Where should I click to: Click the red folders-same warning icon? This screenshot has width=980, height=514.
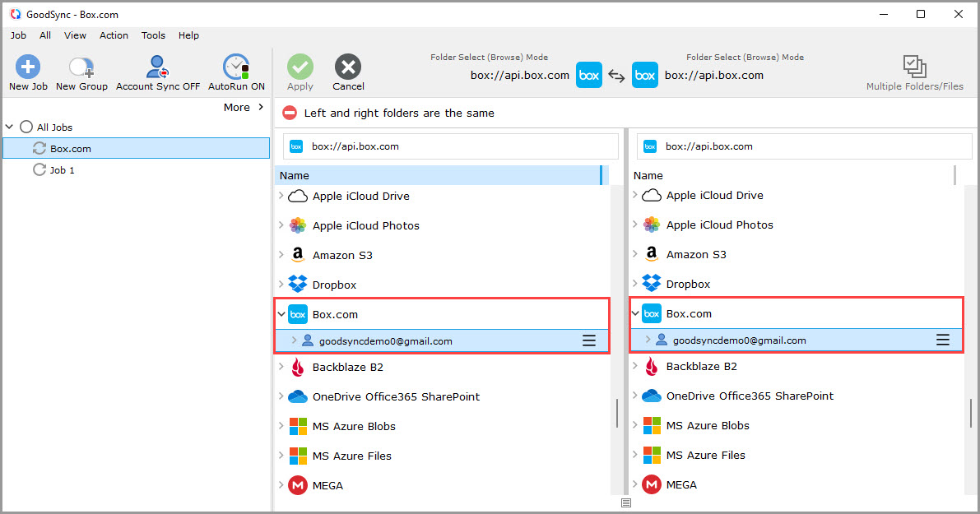point(290,113)
